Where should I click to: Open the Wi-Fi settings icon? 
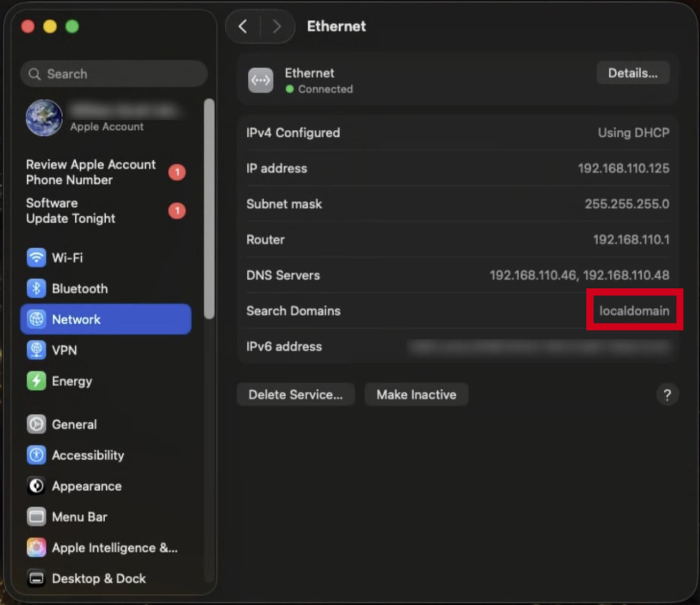[x=36, y=258]
